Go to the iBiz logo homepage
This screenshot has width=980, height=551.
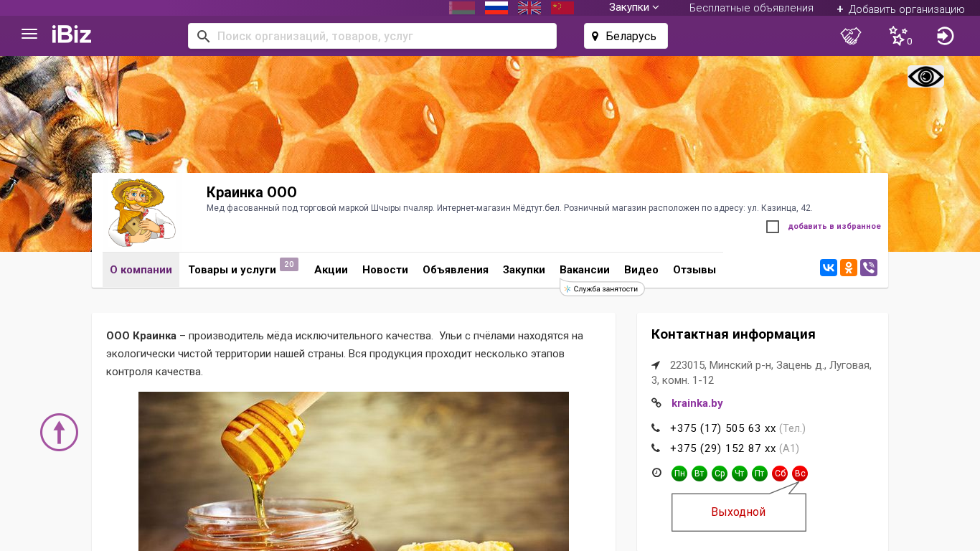(72, 34)
